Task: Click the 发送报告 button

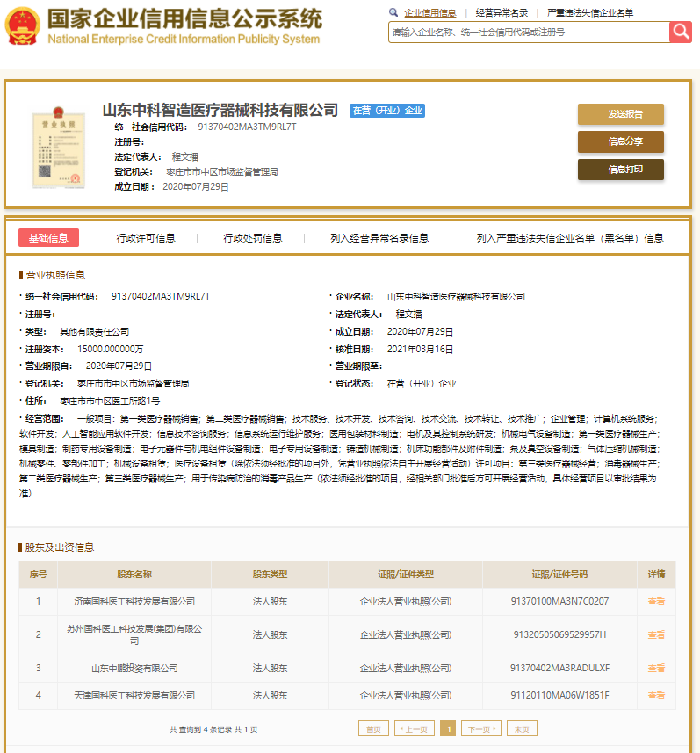Action: tap(621, 114)
